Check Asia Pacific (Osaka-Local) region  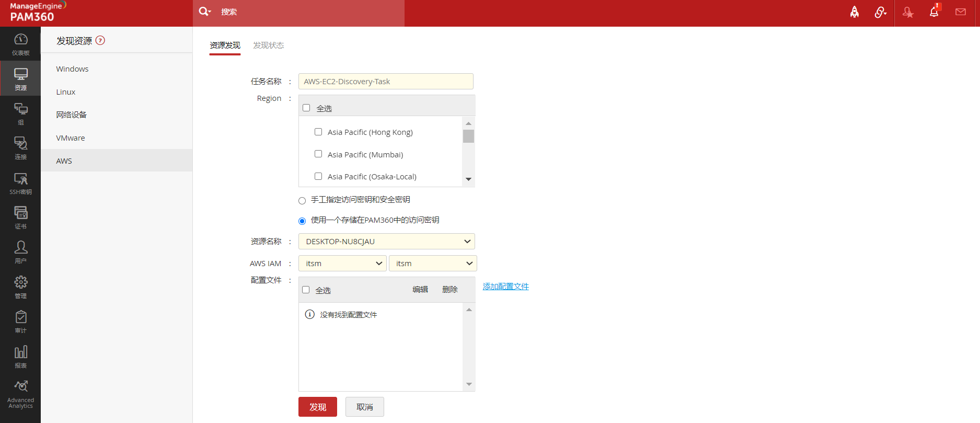(318, 176)
